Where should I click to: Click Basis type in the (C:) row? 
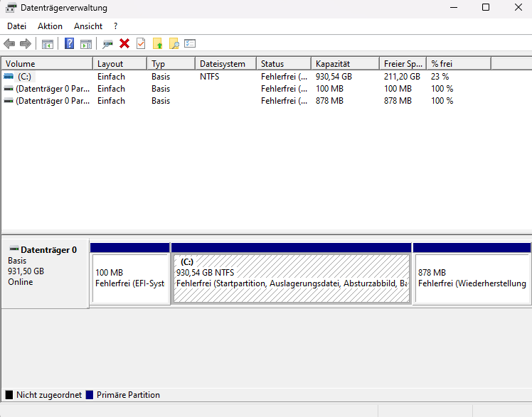click(x=161, y=77)
